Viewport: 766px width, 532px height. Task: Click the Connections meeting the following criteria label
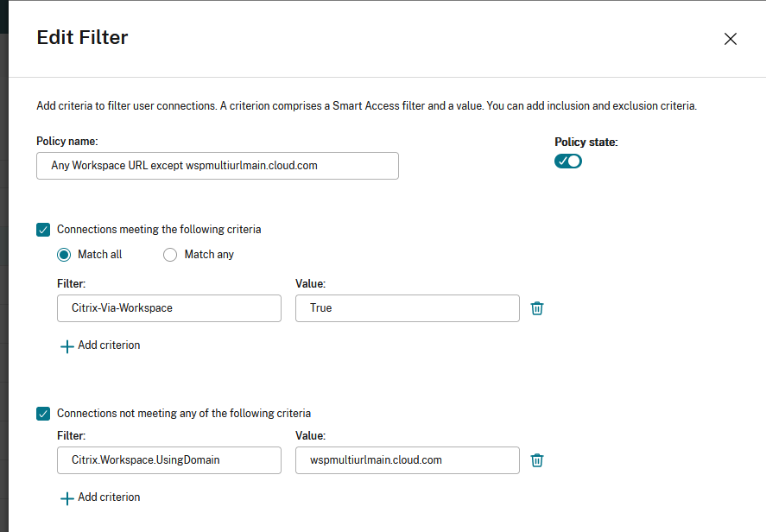[159, 230]
